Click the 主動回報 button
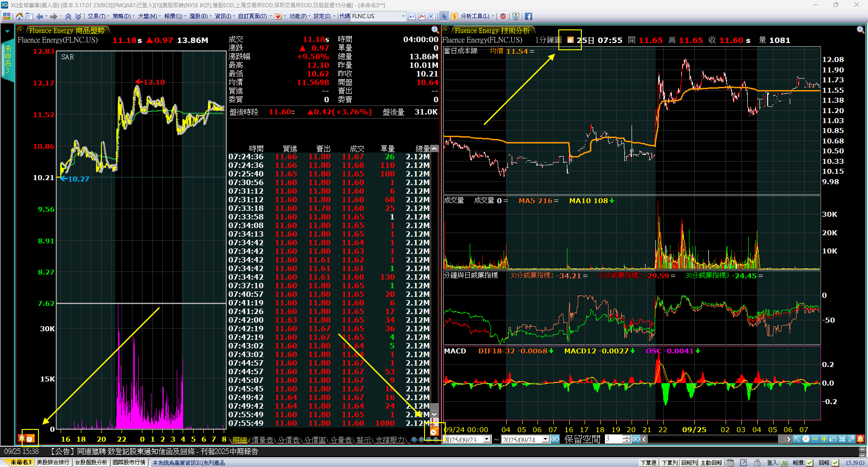Viewport: 868px width, 467px height. pyautogui.click(x=712, y=462)
